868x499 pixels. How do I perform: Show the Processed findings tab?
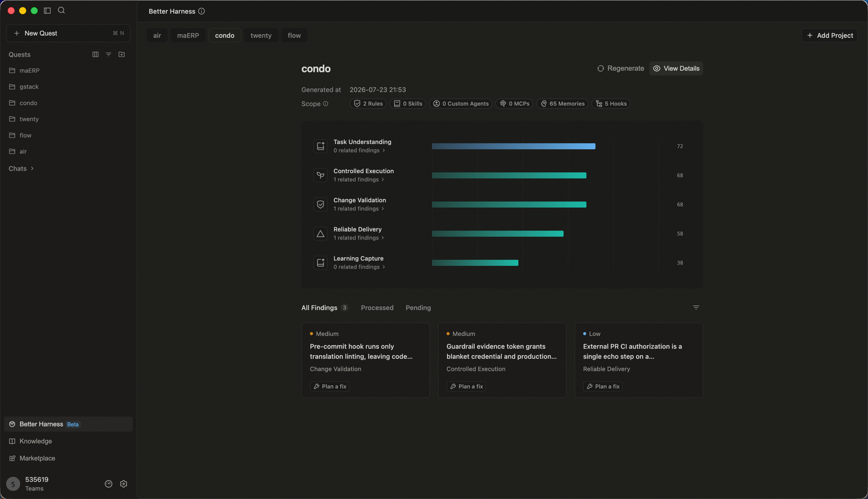tap(377, 308)
